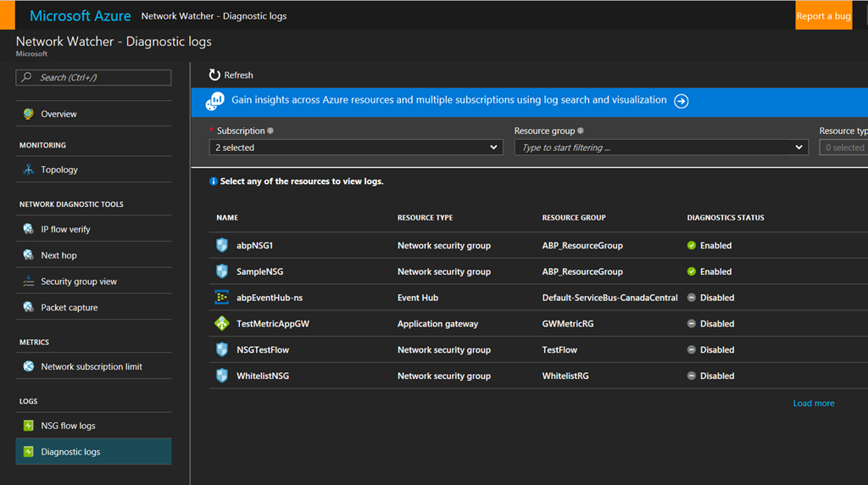Click the banner arrow circle icon
The image size is (868, 485).
(682, 101)
